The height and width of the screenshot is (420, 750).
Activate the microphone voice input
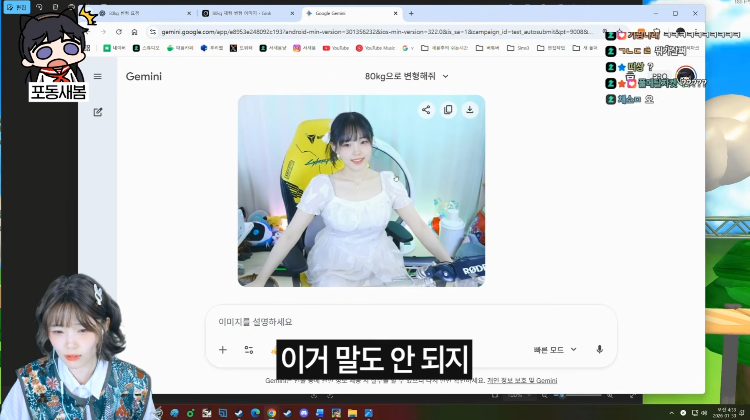599,350
